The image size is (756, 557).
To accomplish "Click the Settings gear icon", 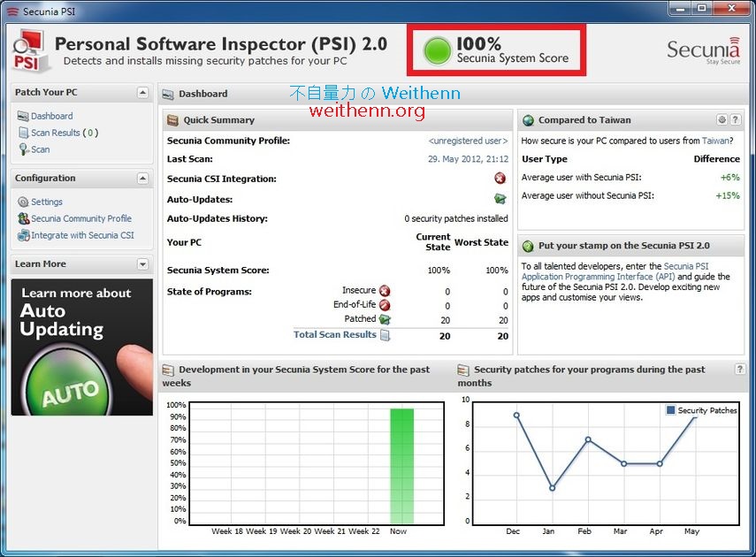I will [x=23, y=202].
